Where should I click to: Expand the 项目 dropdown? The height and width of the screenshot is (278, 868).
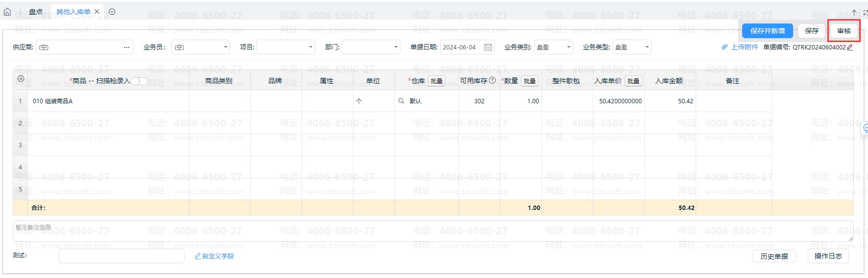pyautogui.click(x=311, y=47)
